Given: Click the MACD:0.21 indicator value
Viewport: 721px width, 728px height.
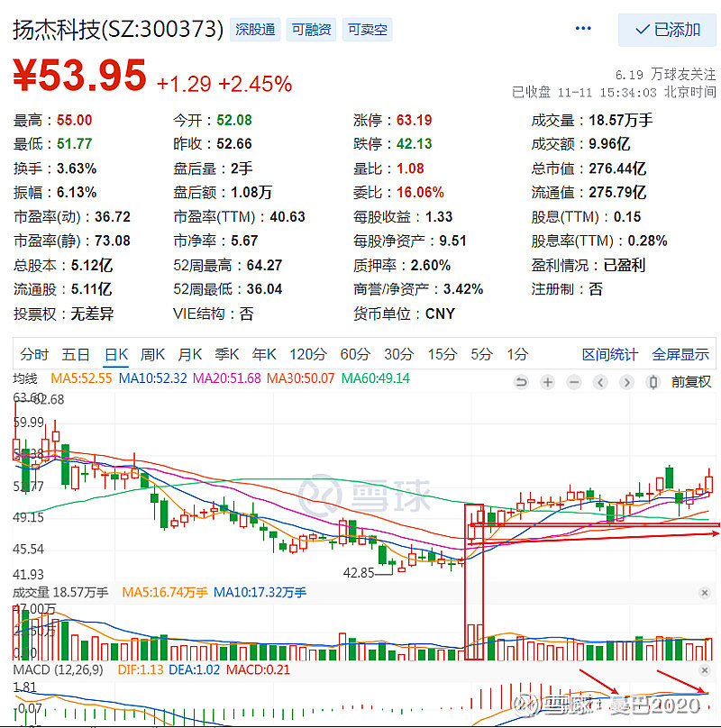Looking at the screenshot, I should point(258,670).
